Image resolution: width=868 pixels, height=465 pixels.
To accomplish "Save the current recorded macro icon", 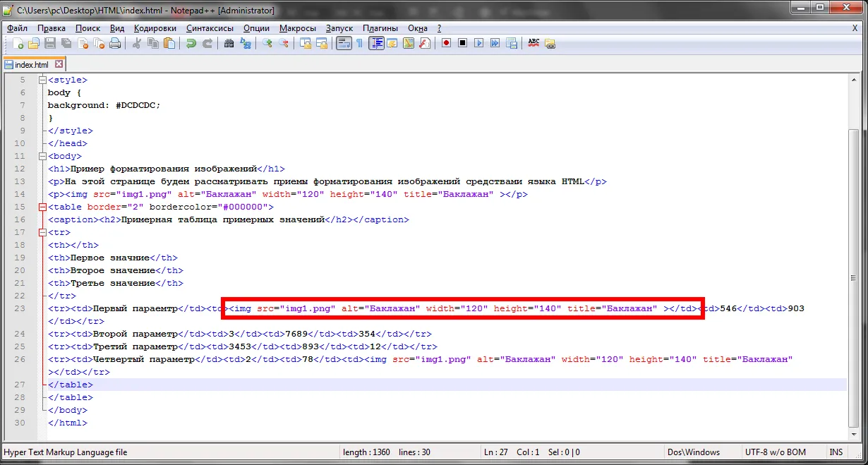I will point(511,43).
